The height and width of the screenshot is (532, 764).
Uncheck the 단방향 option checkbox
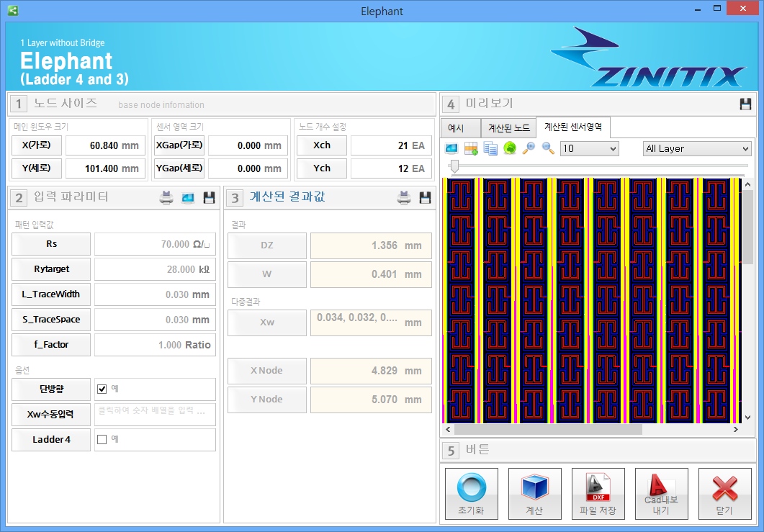[x=102, y=389]
